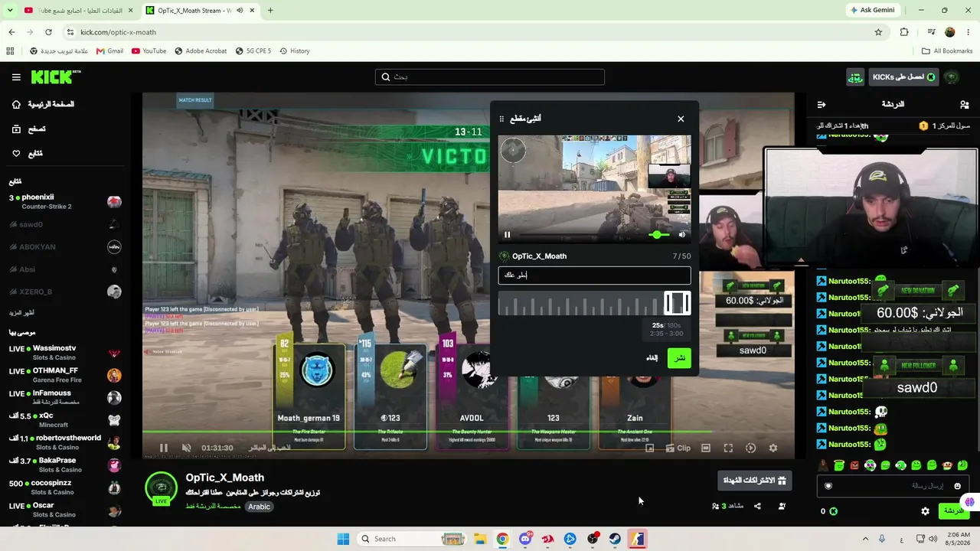Click the Clip button in player controls
The image size is (980, 551).
coord(677,448)
